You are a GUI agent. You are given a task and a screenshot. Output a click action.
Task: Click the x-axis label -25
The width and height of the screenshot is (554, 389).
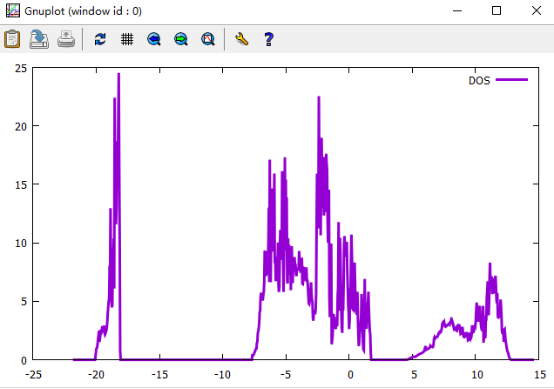coord(33,375)
